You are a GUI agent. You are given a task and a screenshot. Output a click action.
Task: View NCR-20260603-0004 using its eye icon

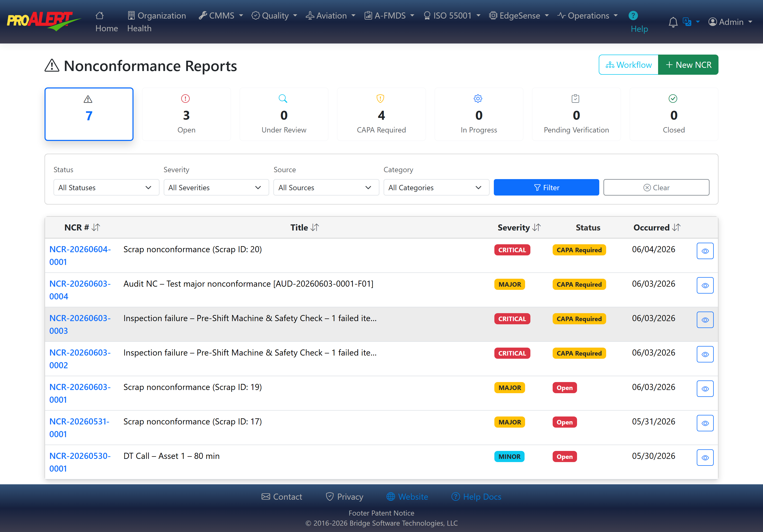point(705,285)
